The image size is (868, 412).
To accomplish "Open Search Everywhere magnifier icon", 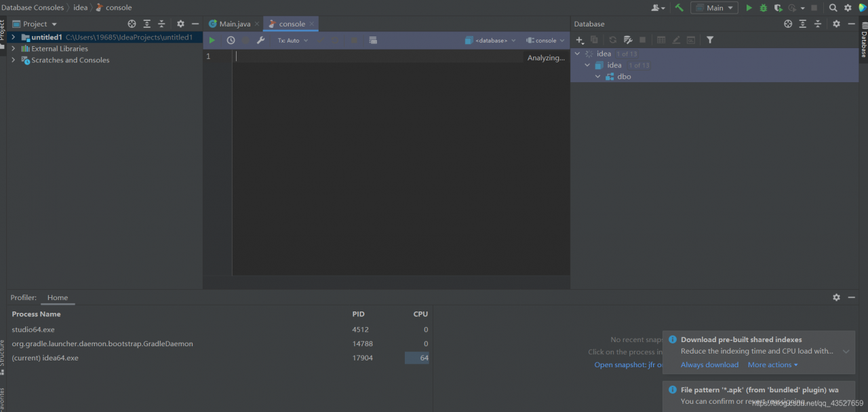I will click(833, 7).
